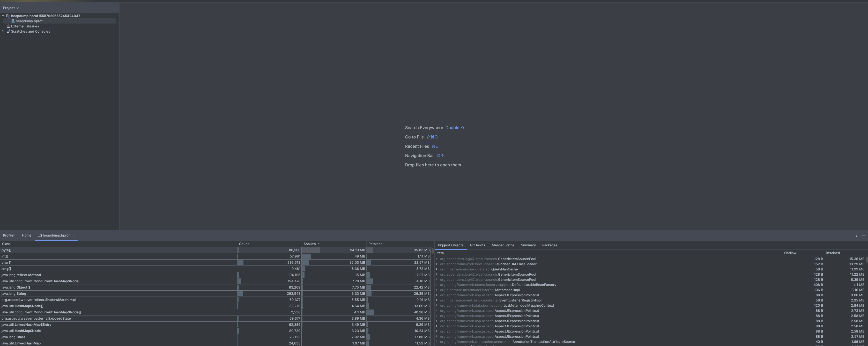Collapse the heapdump.hprof project root node
868x346 pixels.
[3, 16]
